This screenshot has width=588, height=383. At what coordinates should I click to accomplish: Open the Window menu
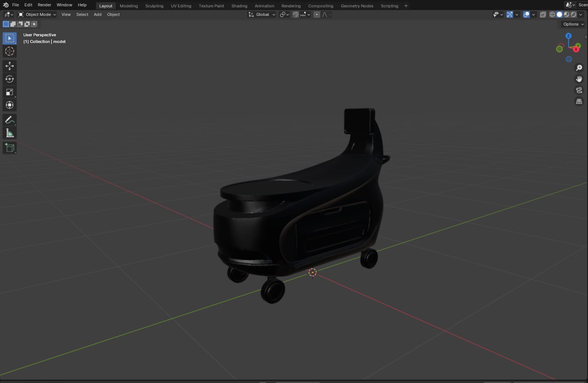[64, 5]
